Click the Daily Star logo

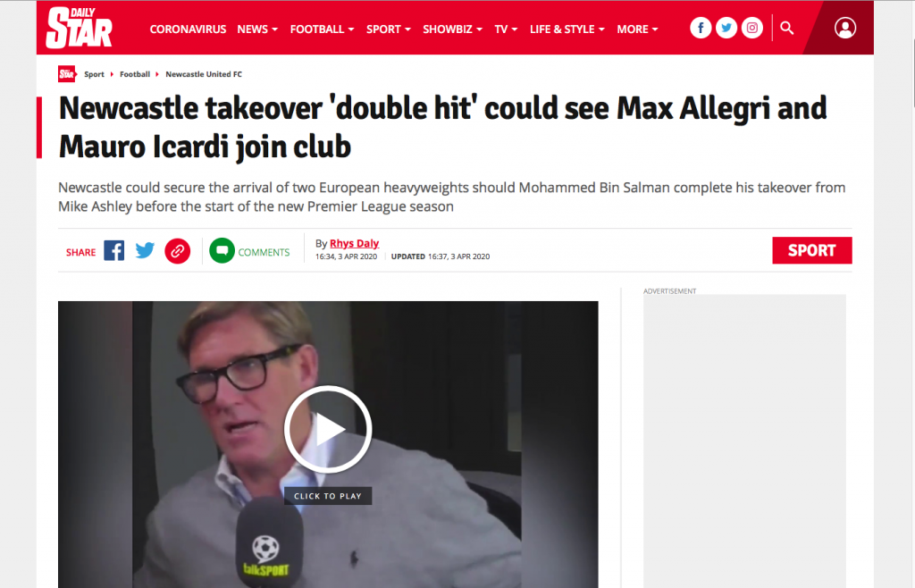pyautogui.click(x=79, y=28)
